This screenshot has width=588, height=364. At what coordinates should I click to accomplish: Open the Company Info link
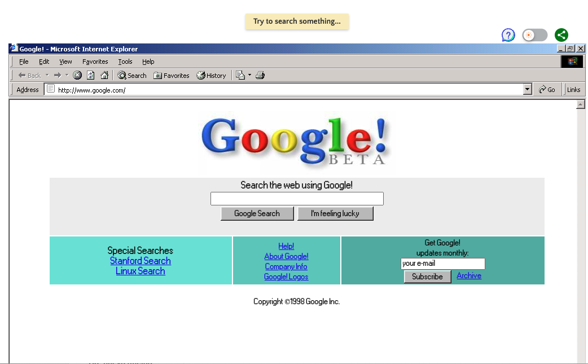[x=286, y=266]
